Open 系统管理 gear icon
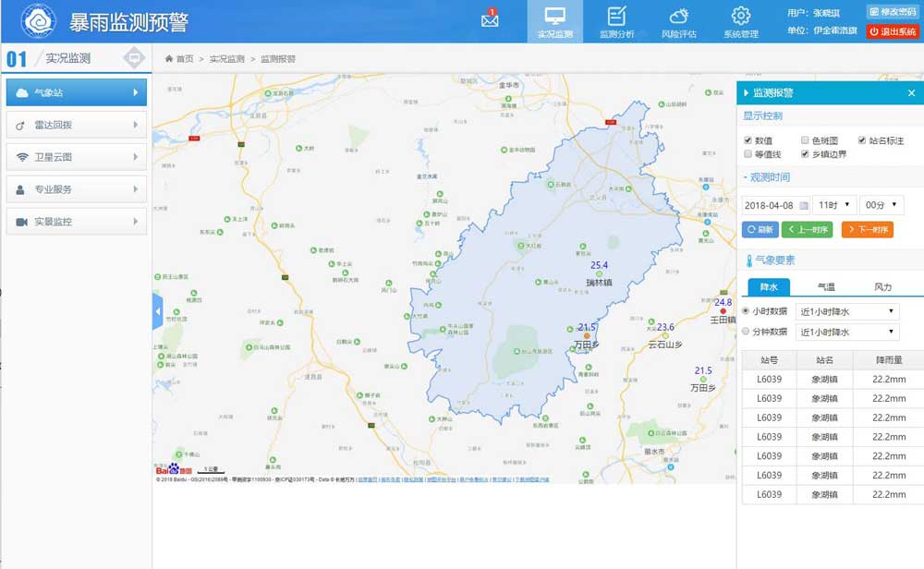The height and width of the screenshot is (569, 924). (740, 22)
